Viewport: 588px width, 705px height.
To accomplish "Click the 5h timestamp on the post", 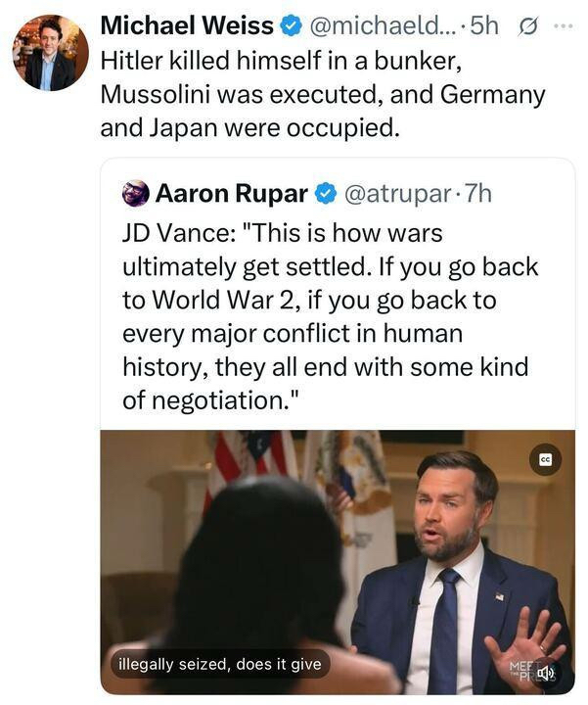I will (x=484, y=24).
